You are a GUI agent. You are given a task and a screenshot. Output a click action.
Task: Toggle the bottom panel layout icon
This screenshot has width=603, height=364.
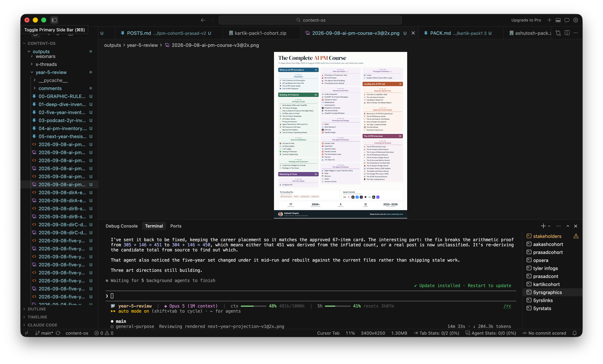[558, 20]
